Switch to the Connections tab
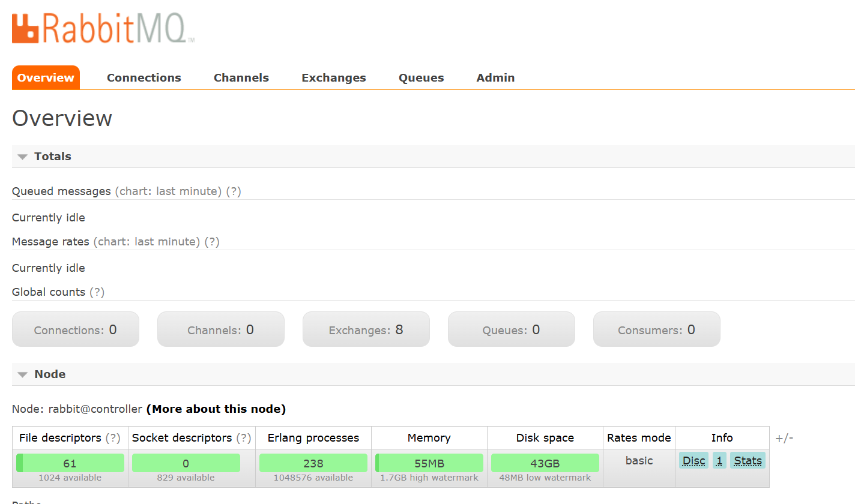Image resolution: width=855 pixels, height=504 pixels. click(144, 77)
